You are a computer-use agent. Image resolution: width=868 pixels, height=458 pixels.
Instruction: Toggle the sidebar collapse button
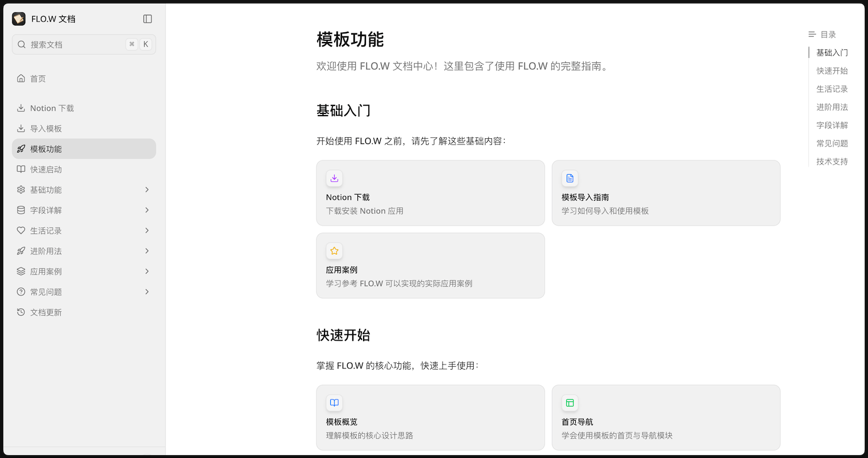(x=148, y=19)
